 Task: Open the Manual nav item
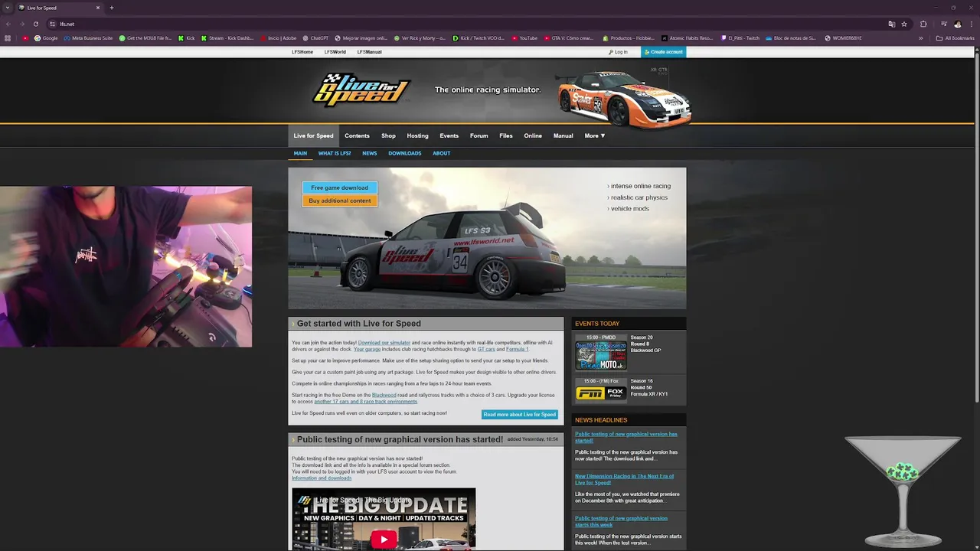click(x=563, y=135)
